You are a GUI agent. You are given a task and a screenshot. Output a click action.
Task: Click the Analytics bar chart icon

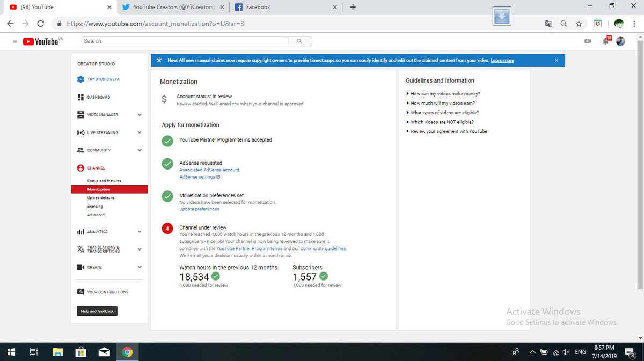pyautogui.click(x=80, y=232)
